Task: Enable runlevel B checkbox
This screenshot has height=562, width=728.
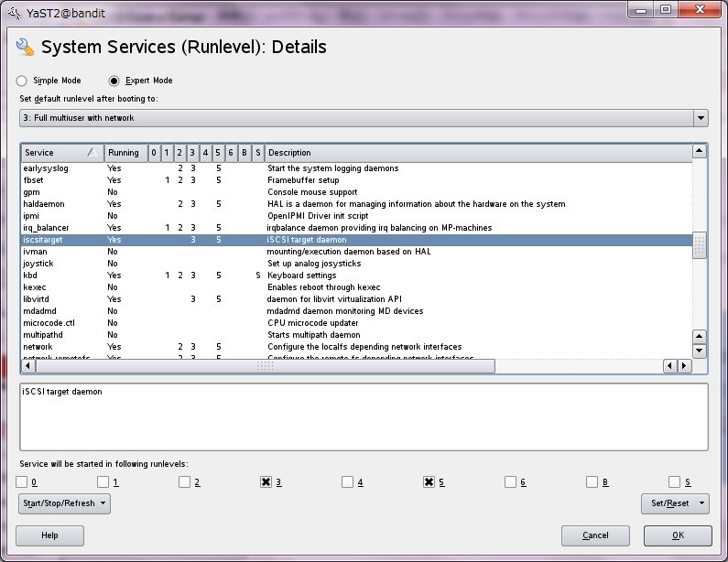Action: tap(592, 482)
